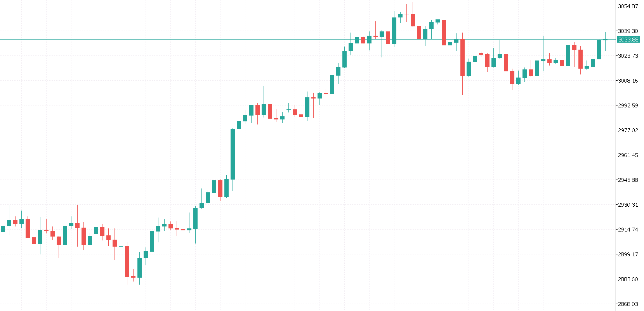Click the 3008.16 price axis label
The width and height of the screenshot is (644, 311).
(x=628, y=81)
